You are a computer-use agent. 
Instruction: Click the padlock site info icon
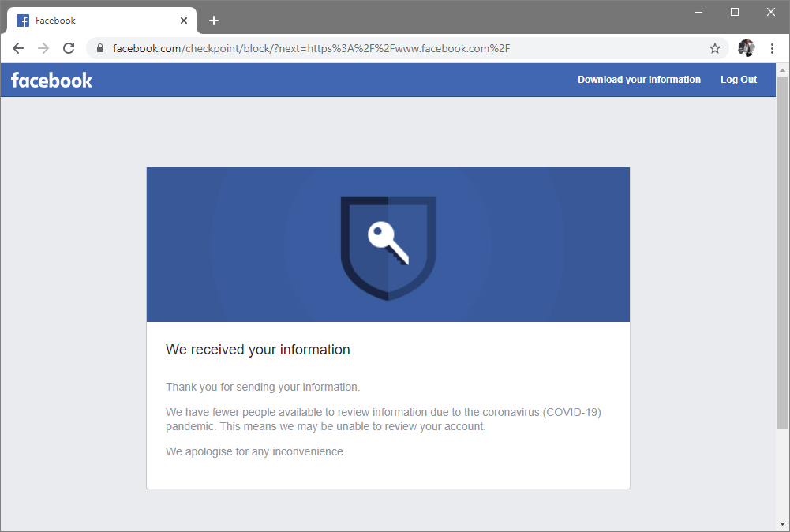coord(100,48)
